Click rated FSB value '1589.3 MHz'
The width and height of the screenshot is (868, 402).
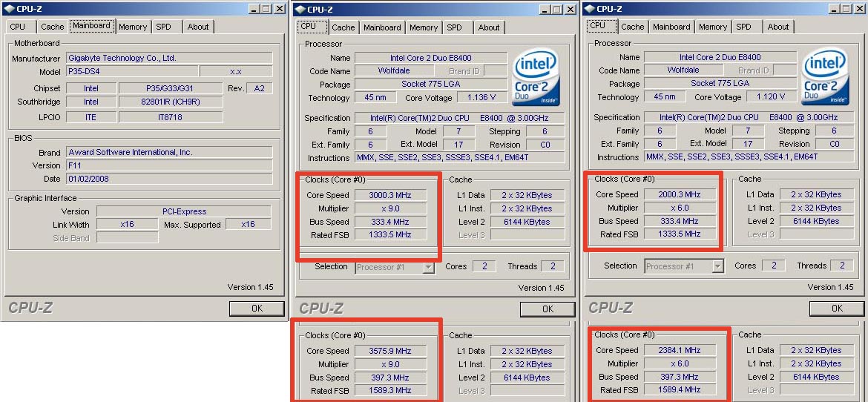coord(390,390)
